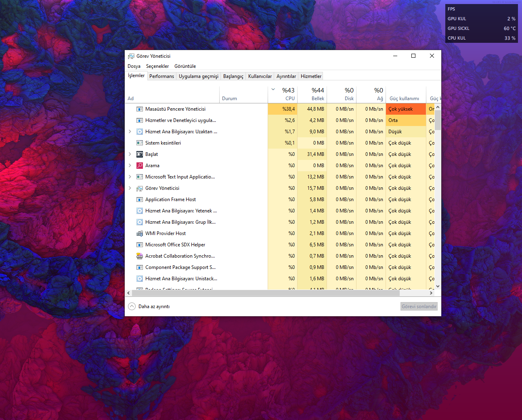The image size is (522, 420).
Task: Open the Ayrıntılar tab
Action: coord(286,76)
